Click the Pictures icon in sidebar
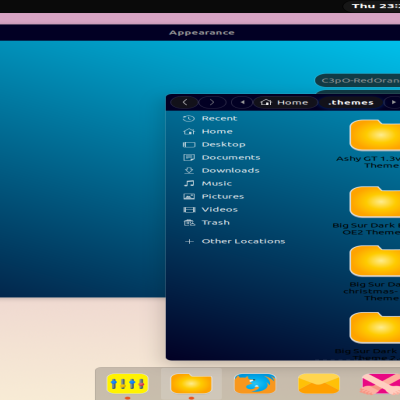Screen dimensions: 400x400 [x=189, y=196]
